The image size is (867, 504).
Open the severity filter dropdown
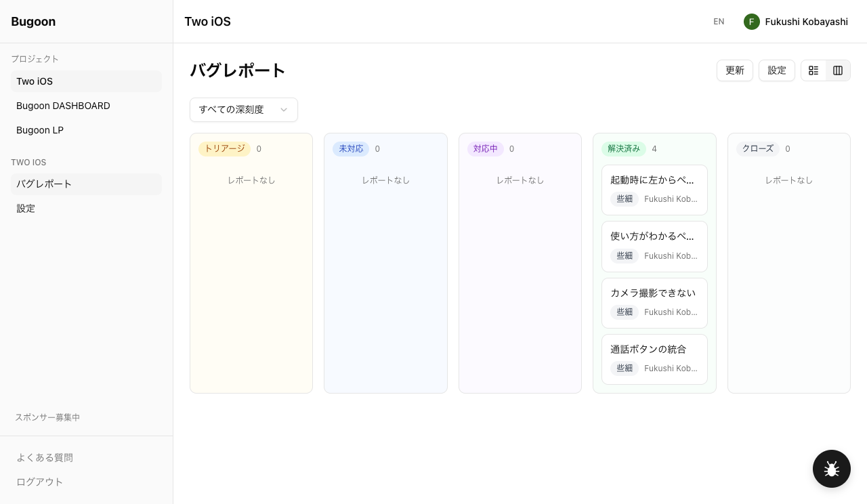[244, 110]
